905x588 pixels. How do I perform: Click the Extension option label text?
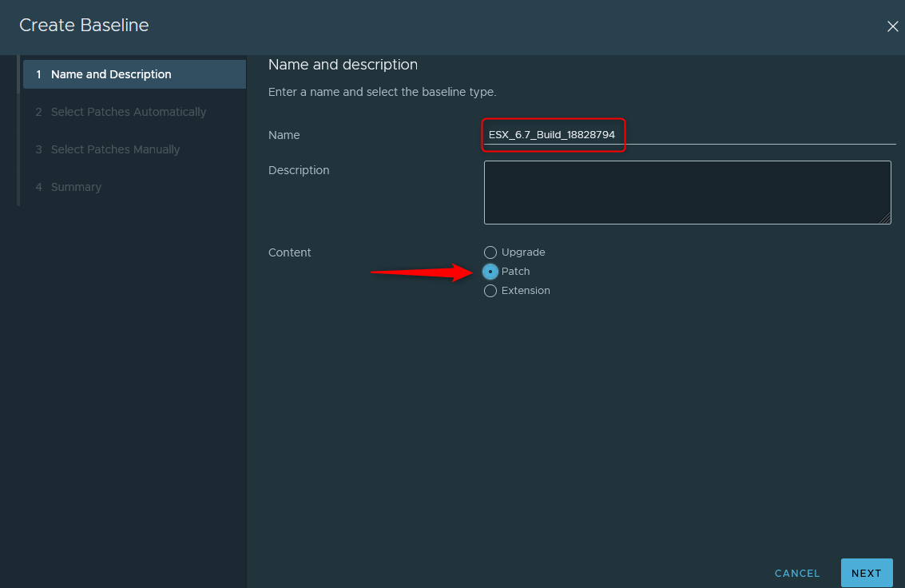526,291
